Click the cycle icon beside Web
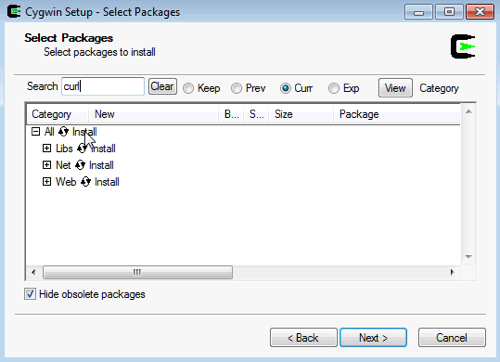 pyautogui.click(x=86, y=182)
